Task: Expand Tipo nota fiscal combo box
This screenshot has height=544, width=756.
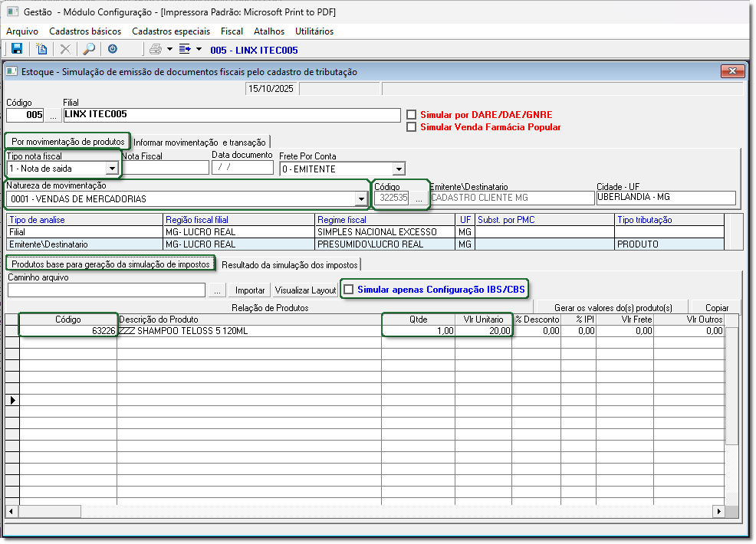Action: coord(112,168)
